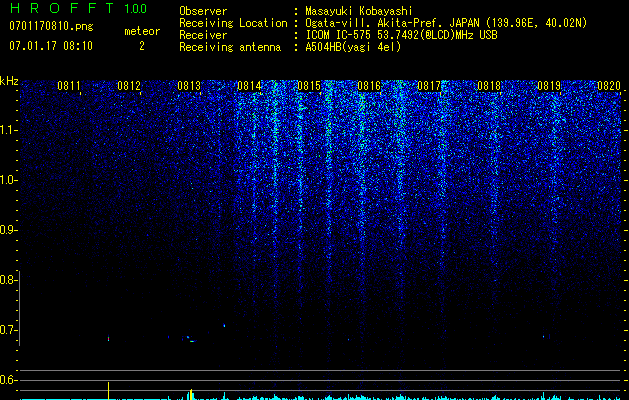Click the 0817 time marker

point(429,85)
